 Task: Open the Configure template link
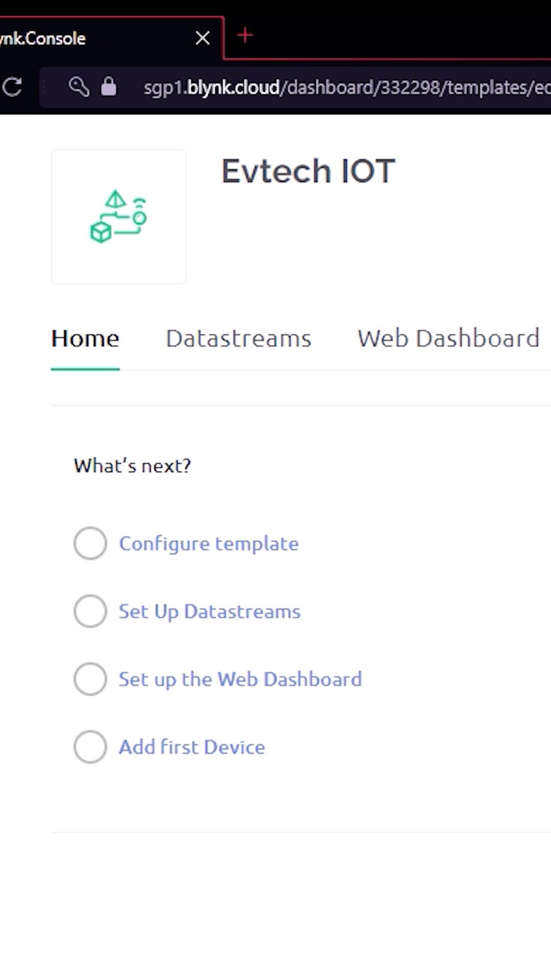209,544
